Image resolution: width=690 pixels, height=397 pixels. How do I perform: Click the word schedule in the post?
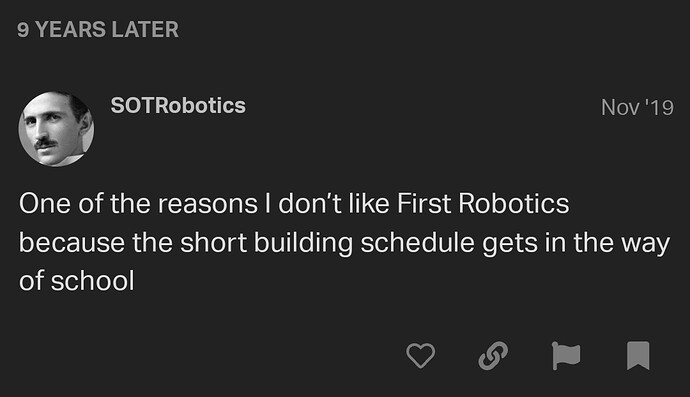pyautogui.click(x=417, y=243)
